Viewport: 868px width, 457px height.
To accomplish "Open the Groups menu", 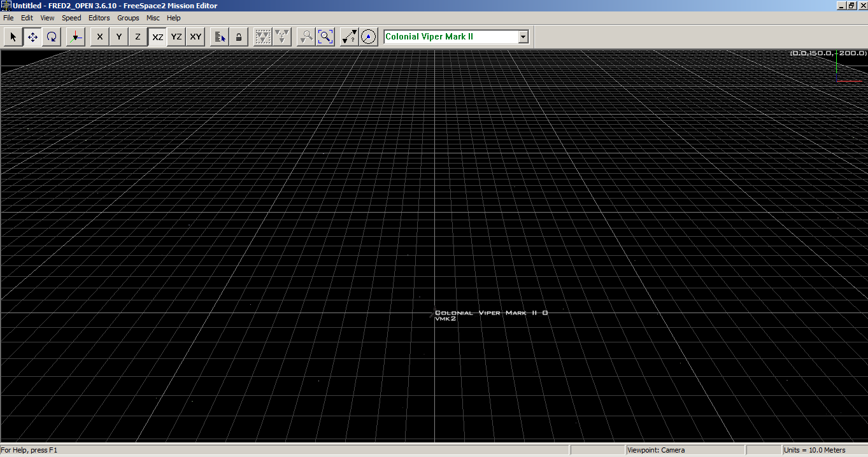I will pos(128,18).
